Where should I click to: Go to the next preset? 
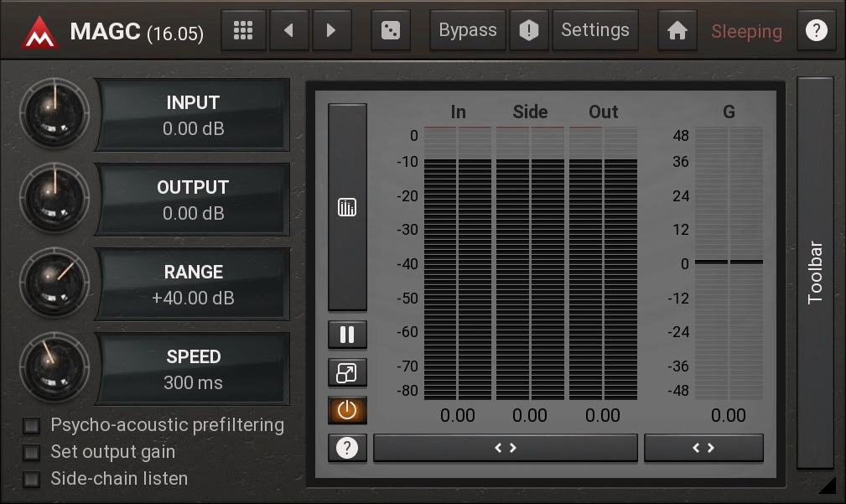click(x=331, y=30)
